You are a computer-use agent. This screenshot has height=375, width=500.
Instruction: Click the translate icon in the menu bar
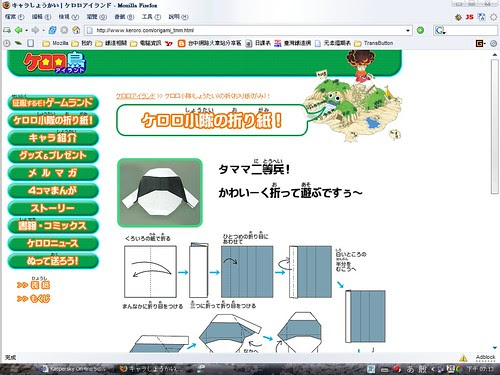click(481, 17)
